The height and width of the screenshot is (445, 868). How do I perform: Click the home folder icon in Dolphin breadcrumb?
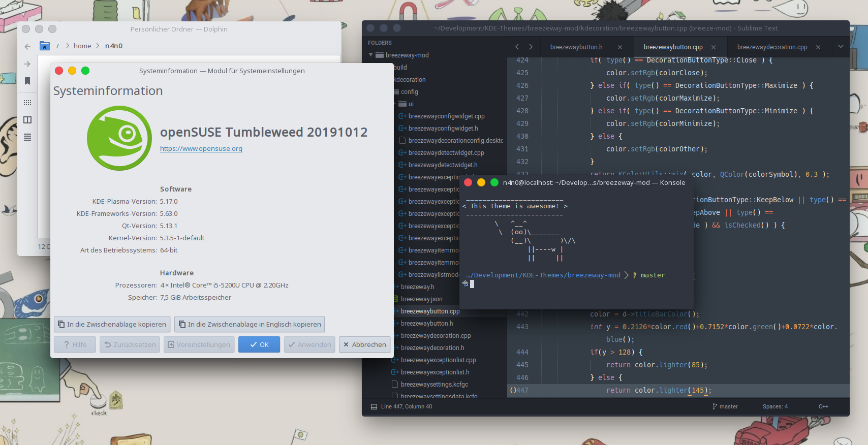pyautogui.click(x=45, y=46)
